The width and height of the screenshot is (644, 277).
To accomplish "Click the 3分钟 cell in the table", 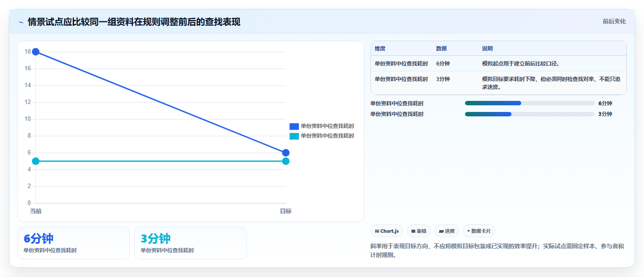I will tap(443, 79).
